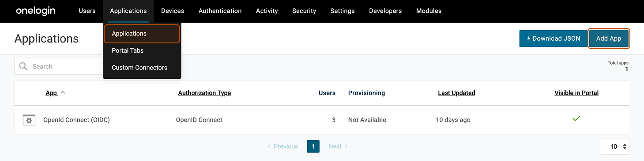Click the Not Available provisioning cell

[367, 120]
